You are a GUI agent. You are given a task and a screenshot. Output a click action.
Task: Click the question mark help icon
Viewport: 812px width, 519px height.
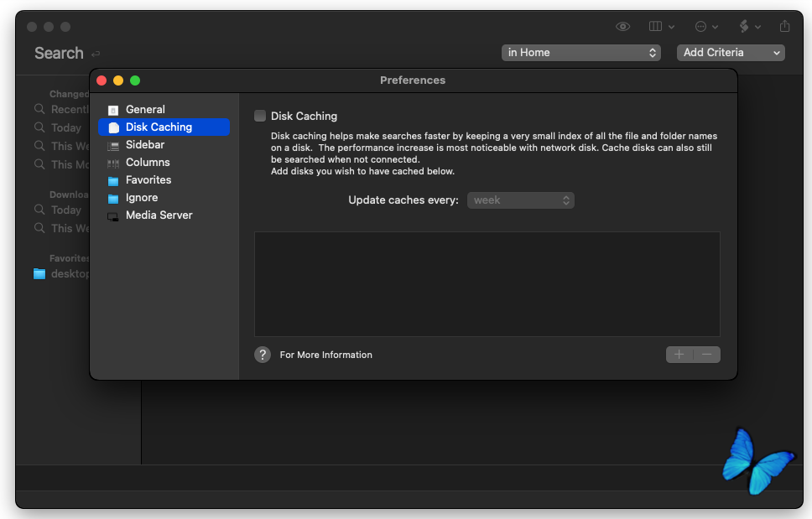[263, 355]
